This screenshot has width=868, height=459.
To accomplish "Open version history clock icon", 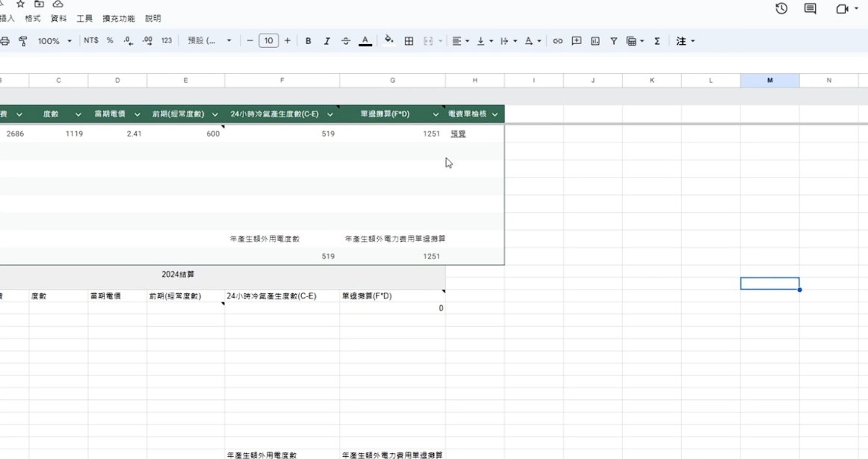I will pyautogui.click(x=781, y=9).
